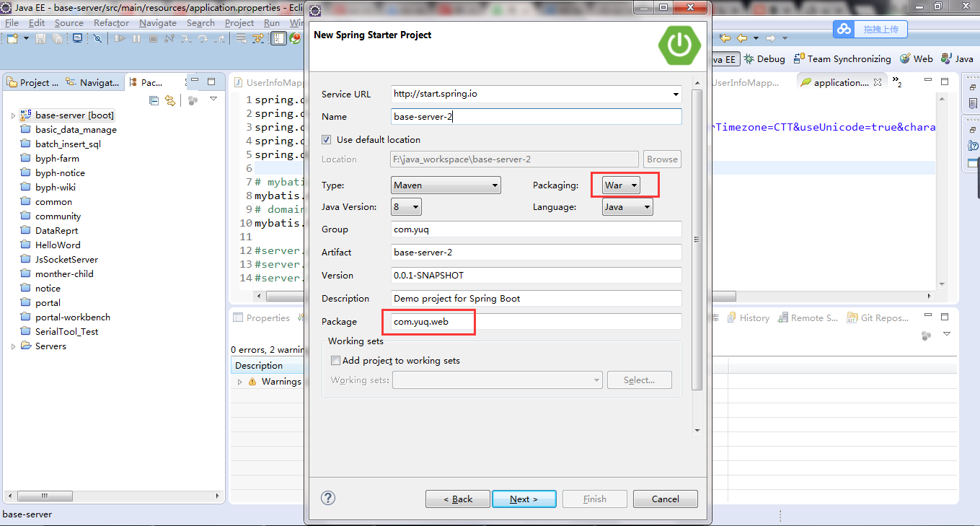
Task: Click the Cancel button
Action: coord(666,499)
